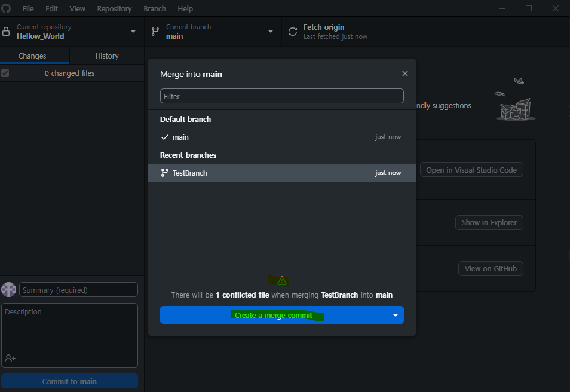The height and width of the screenshot is (392, 570).
Task: Switch to the History tab
Action: (x=107, y=56)
